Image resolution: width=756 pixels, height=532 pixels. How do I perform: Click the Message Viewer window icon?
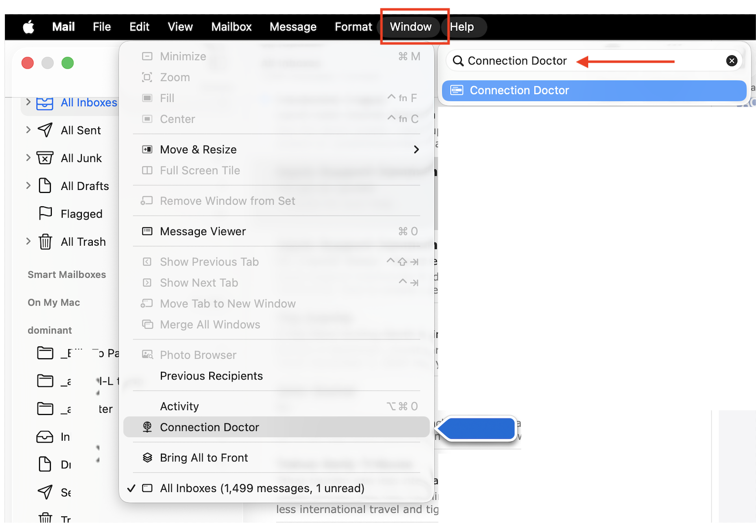(147, 231)
